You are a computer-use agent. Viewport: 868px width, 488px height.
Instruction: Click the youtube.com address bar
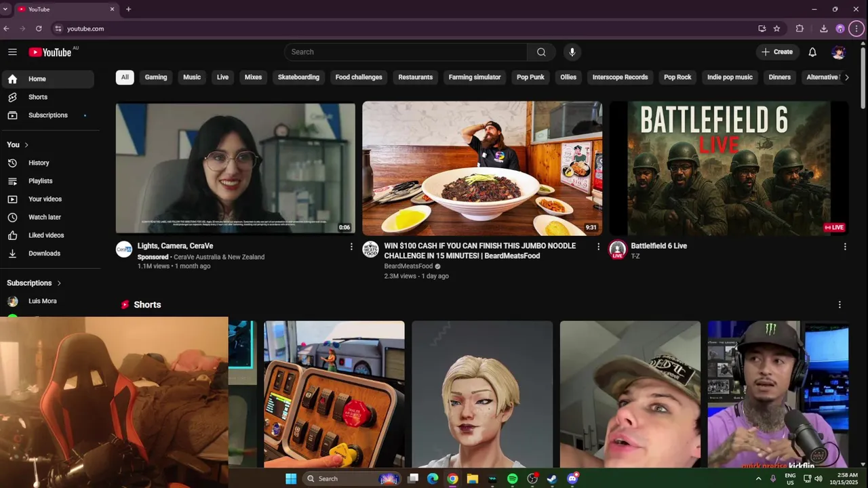(406, 28)
